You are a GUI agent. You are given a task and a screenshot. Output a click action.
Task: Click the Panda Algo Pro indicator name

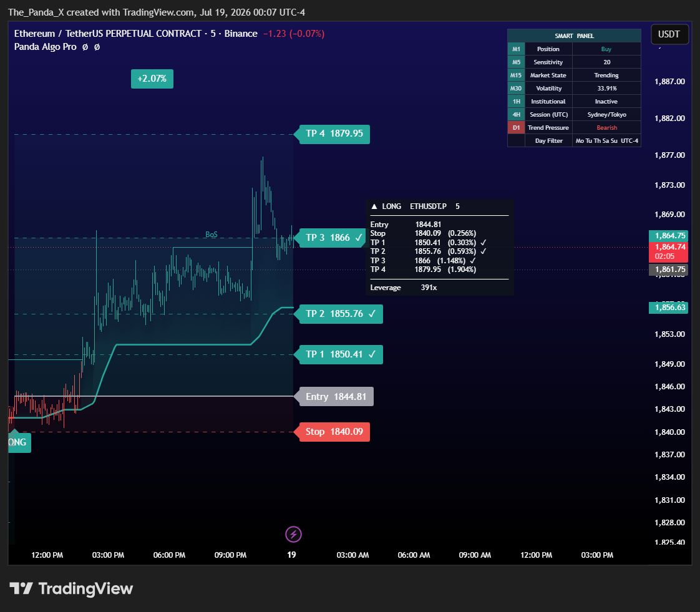point(45,47)
